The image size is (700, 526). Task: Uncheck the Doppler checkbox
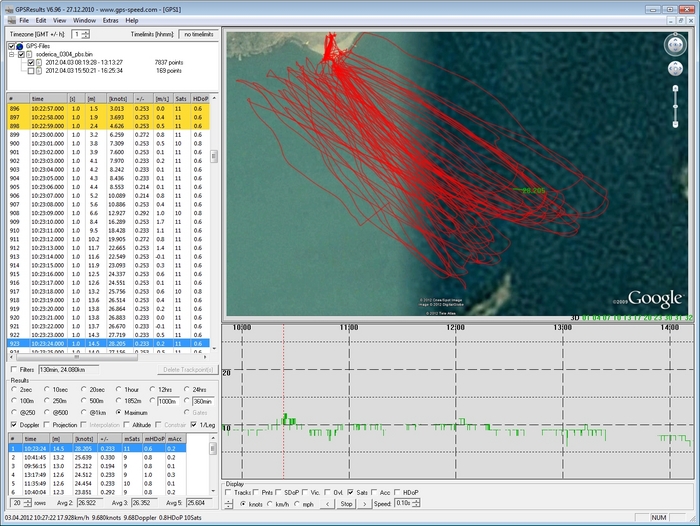(x=13, y=424)
